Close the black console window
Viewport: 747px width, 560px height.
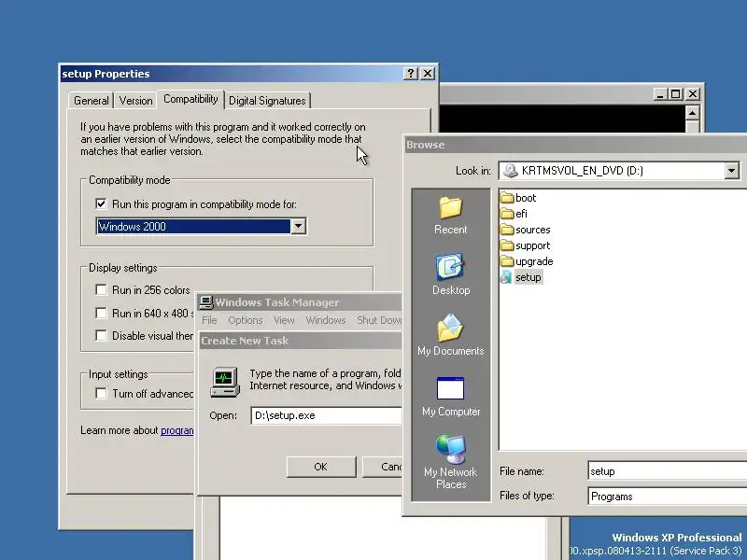click(692, 94)
